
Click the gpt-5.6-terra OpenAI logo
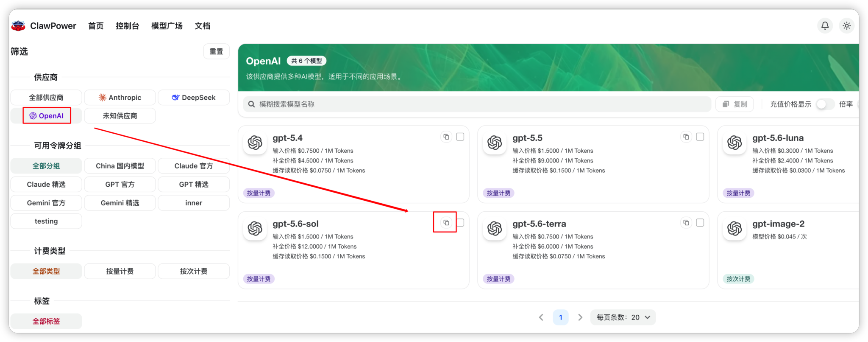(x=495, y=229)
